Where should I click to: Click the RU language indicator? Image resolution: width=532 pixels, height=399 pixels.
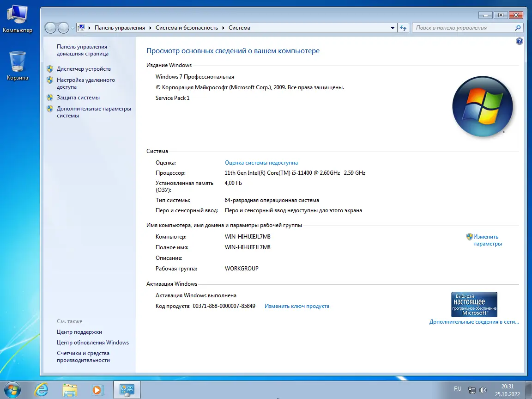tap(457, 389)
